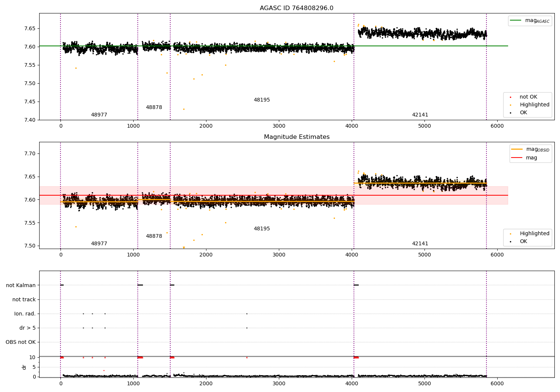Click the 'Magnitude Estimates' plot title

[x=296, y=137]
